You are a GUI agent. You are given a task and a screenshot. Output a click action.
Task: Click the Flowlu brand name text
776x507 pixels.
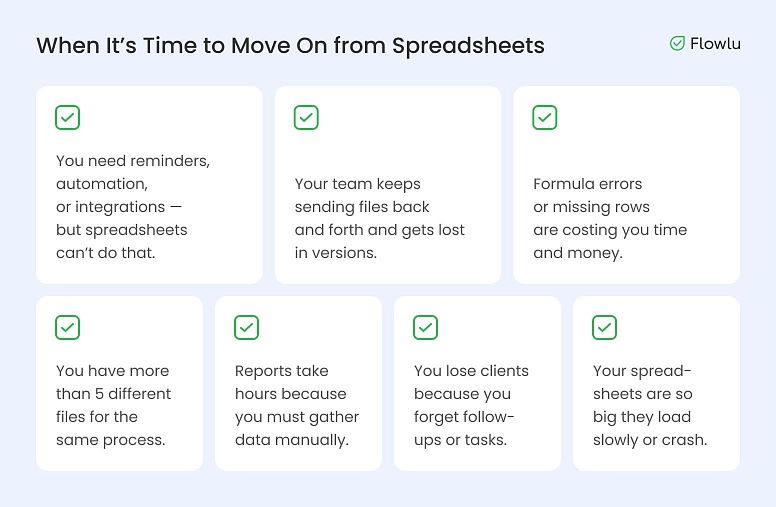715,44
